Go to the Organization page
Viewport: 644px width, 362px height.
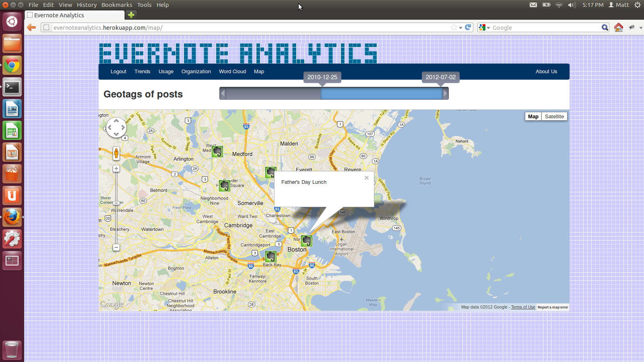pyautogui.click(x=196, y=72)
